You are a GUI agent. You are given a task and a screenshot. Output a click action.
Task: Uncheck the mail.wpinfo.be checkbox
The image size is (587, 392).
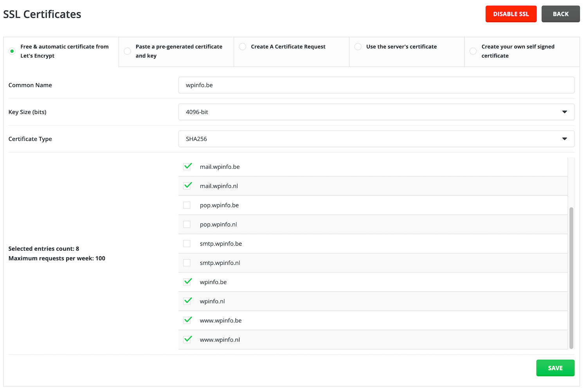187,167
